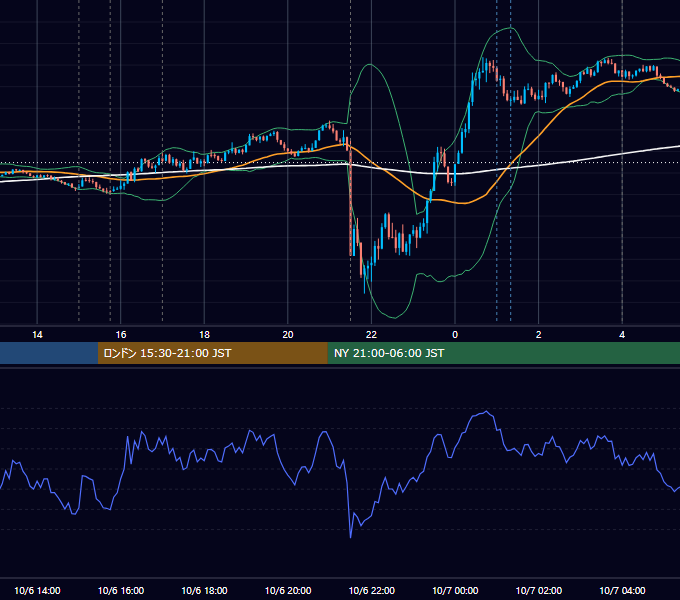Click the 2 hour label on chart axis
Screen dimensions: 680x600
click(539, 335)
